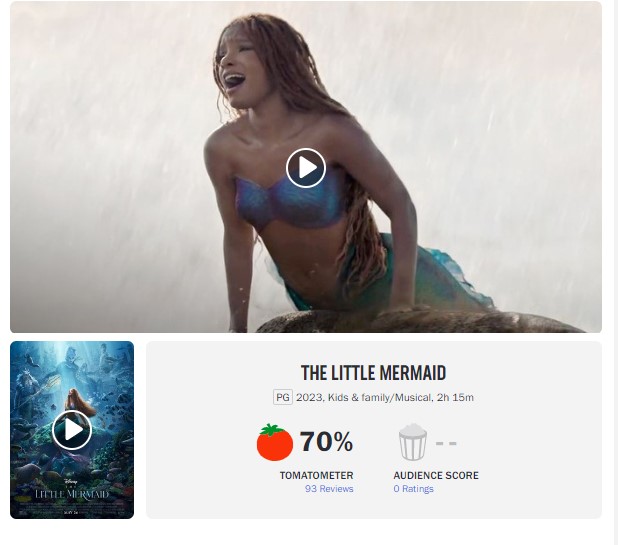
Task: Click the Disney logo on the poster
Action: pos(70,481)
